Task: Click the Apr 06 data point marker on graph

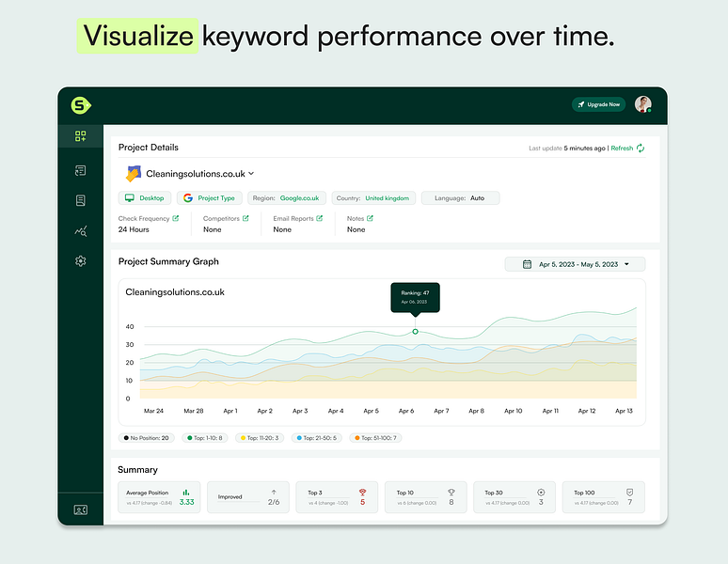Action: tap(415, 332)
